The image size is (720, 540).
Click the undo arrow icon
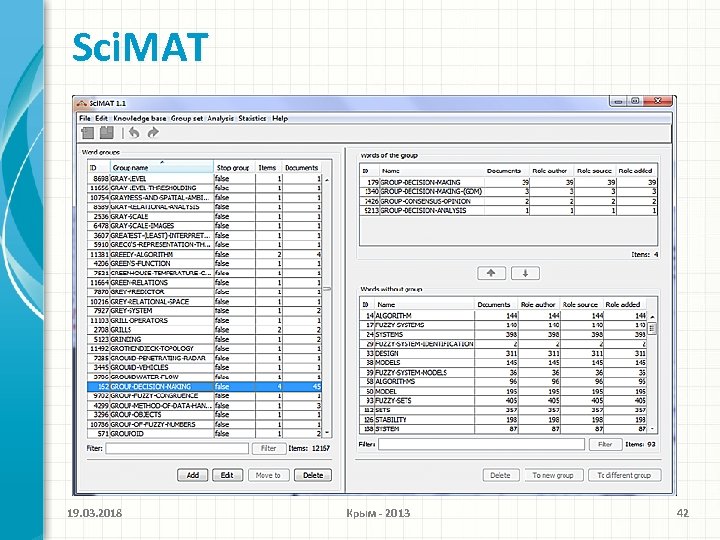[134, 133]
